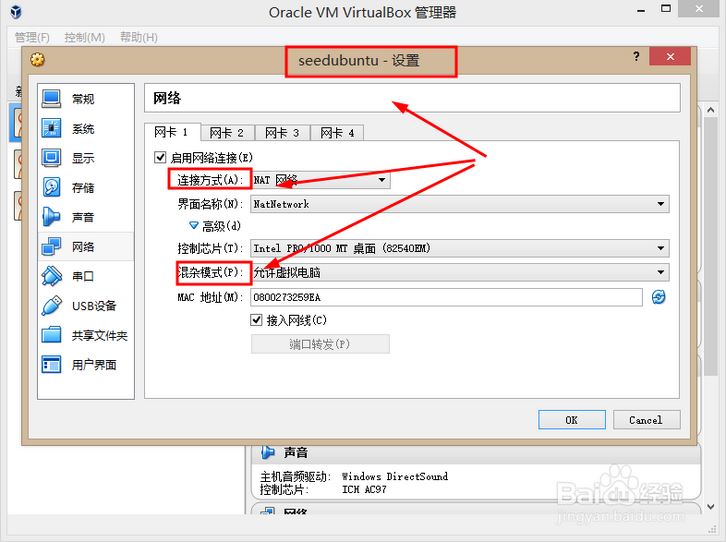This screenshot has width=726, height=542.
Task: Close the seedubuntu settings dialog
Action: tap(670, 56)
